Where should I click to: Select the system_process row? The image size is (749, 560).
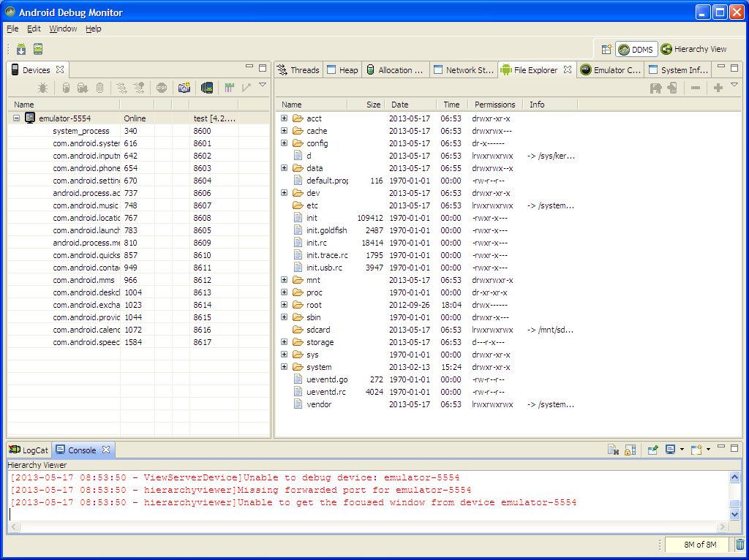point(138,130)
